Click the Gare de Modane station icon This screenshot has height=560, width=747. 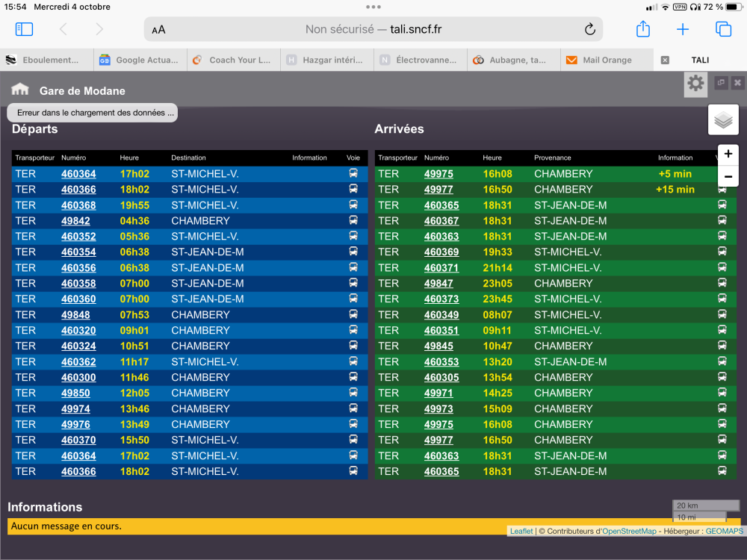20,90
